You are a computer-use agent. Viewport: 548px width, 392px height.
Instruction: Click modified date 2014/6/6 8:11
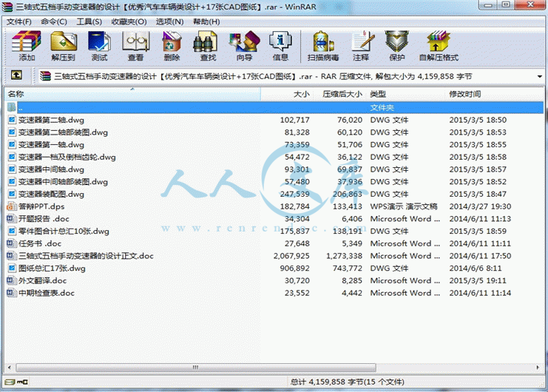(476, 268)
